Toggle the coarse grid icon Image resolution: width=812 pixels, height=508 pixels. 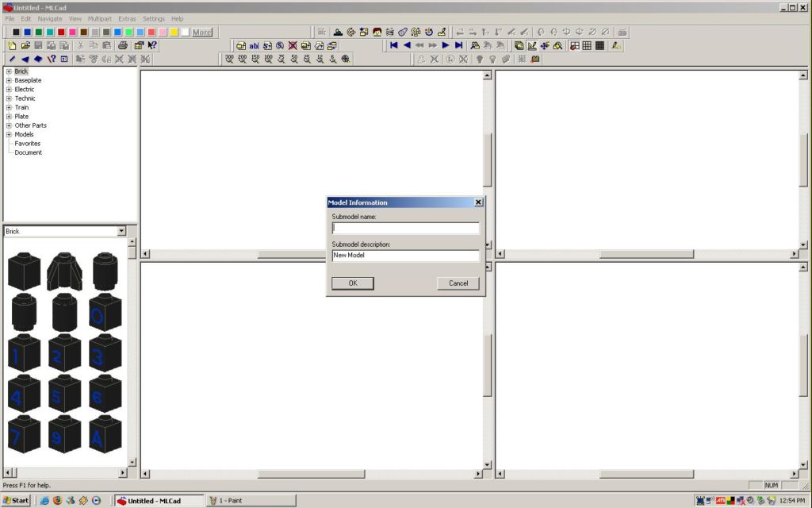tap(587, 46)
